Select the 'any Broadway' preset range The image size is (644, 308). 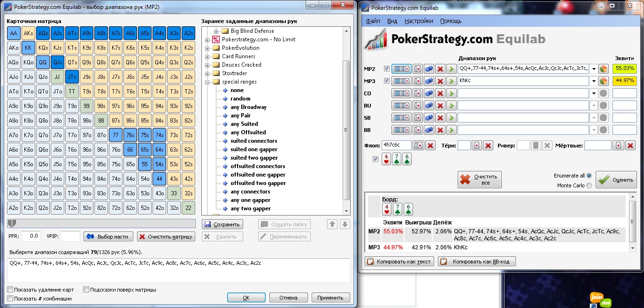point(248,107)
